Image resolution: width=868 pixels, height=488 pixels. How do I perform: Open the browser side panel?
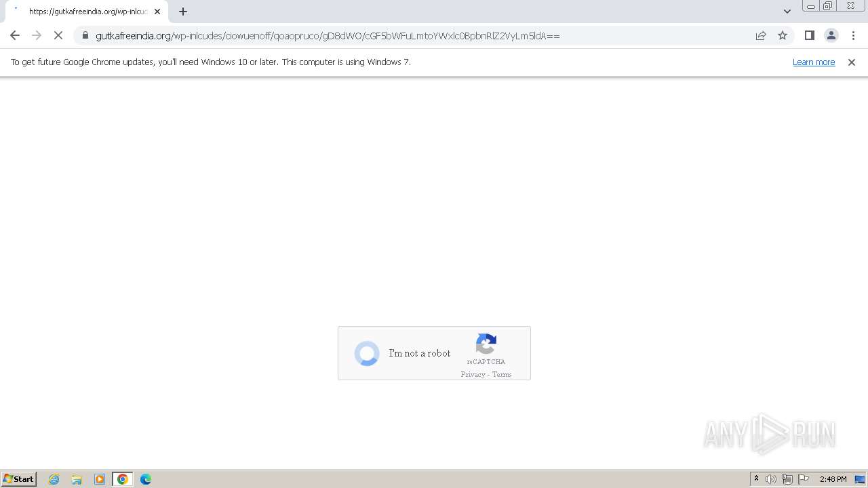809,35
